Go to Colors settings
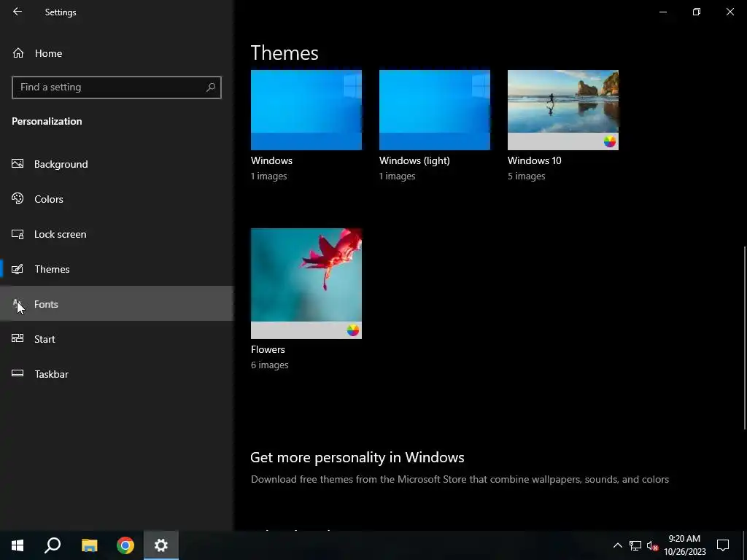Image resolution: width=747 pixels, height=560 pixels. tap(117, 198)
